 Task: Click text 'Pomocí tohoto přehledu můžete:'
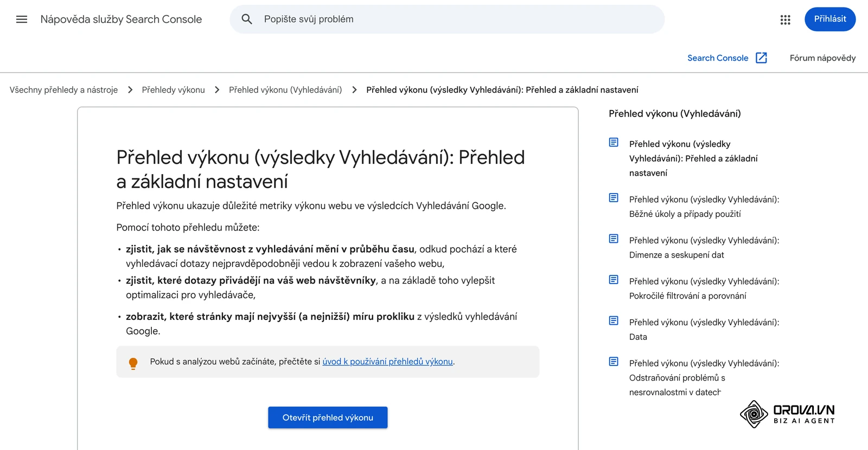(x=188, y=228)
